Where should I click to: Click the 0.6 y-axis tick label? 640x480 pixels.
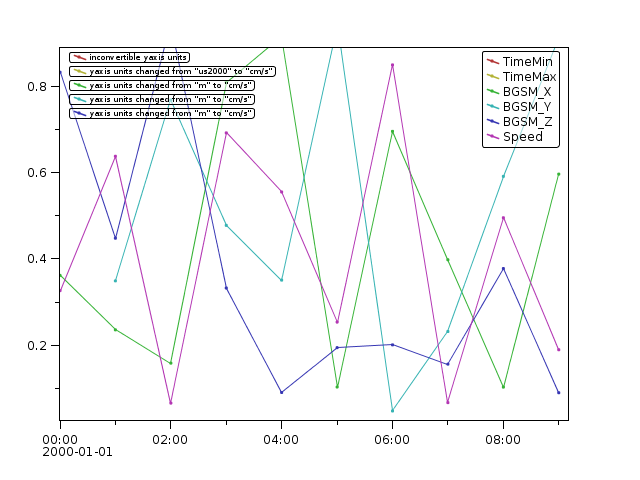41,173
